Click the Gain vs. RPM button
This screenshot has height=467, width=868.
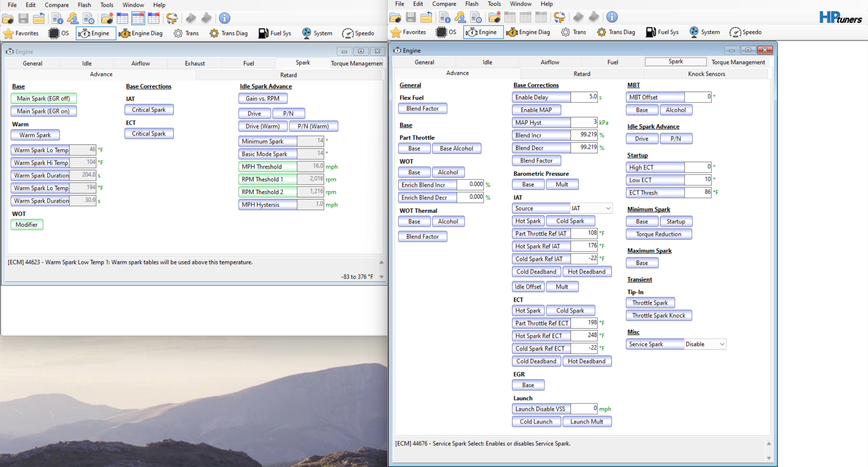pos(262,99)
